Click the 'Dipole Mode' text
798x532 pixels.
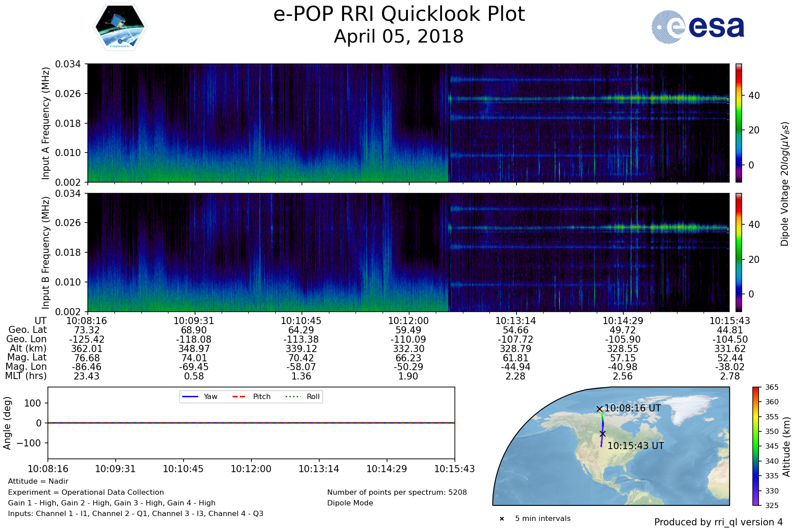click(350, 503)
